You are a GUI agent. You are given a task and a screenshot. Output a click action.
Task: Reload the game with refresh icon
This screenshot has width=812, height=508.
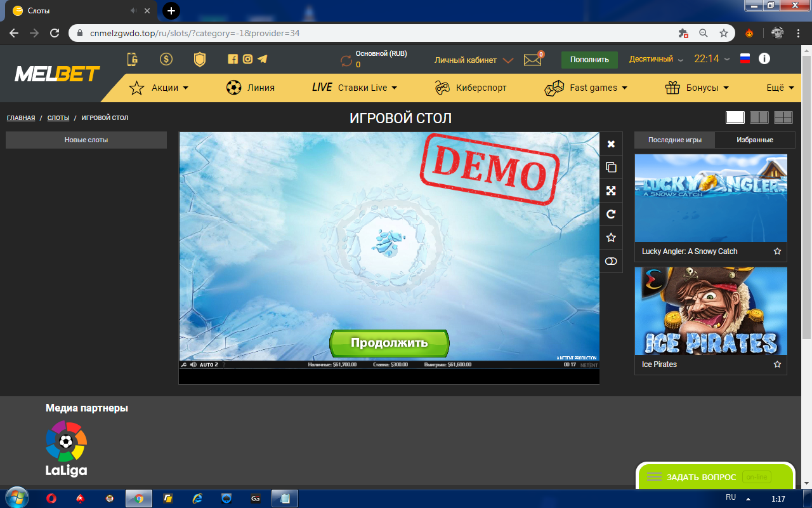coord(611,214)
